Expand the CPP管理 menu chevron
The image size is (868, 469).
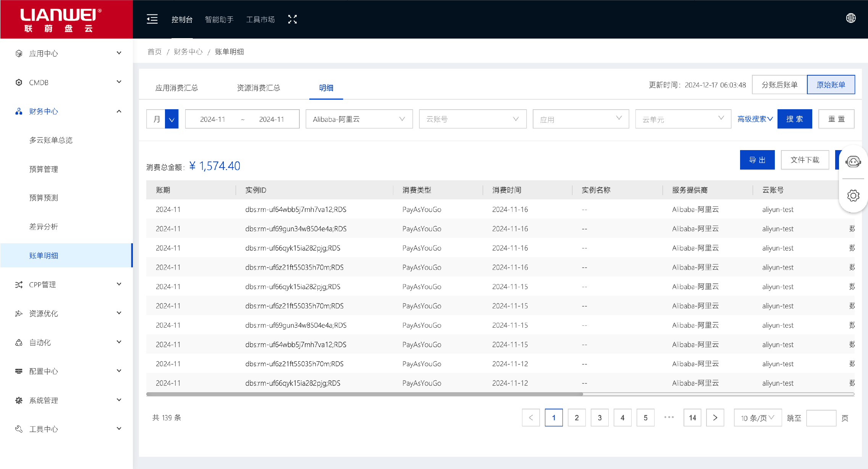(119, 284)
